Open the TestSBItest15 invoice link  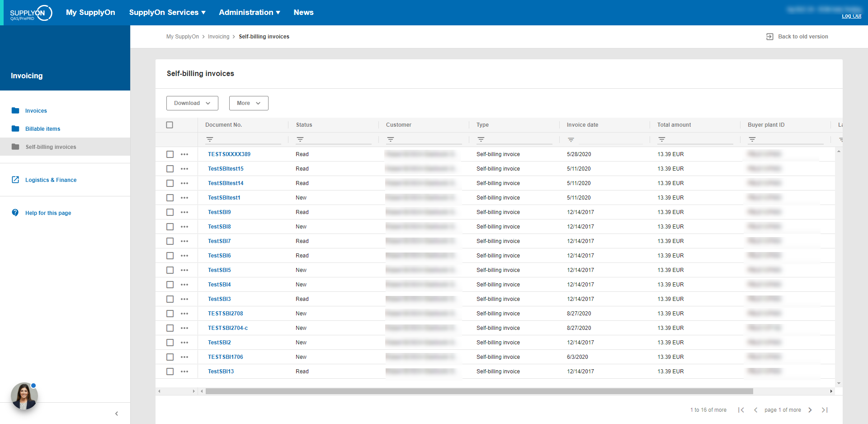pos(226,169)
